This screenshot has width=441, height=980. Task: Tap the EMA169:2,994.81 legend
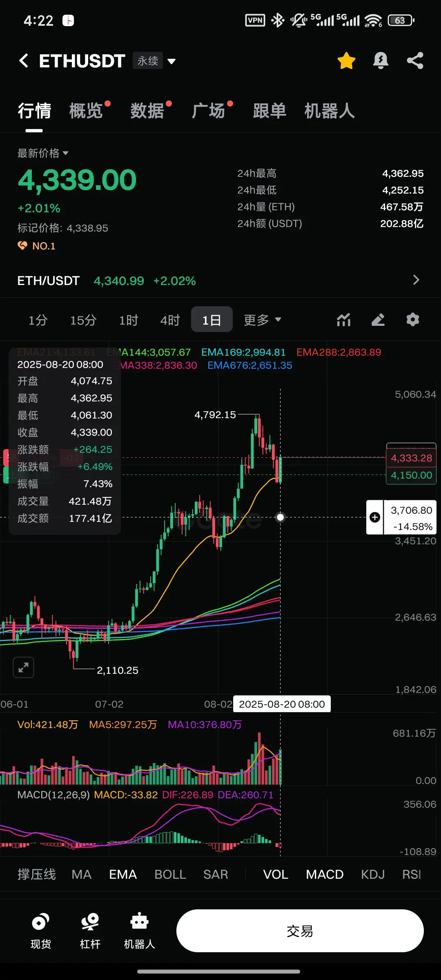click(243, 352)
